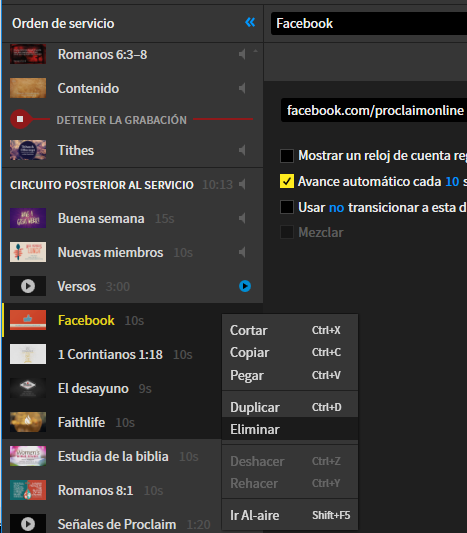Viewport: 467px width, 533px height.
Task: Enable Mostrar un reloj de cuenta checkbox
Action: point(287,156)
